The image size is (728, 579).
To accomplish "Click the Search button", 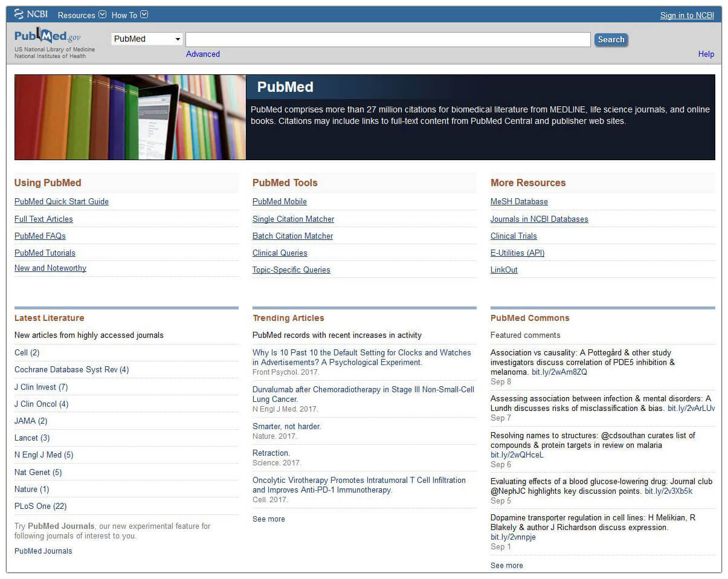I will click(611, 40).
